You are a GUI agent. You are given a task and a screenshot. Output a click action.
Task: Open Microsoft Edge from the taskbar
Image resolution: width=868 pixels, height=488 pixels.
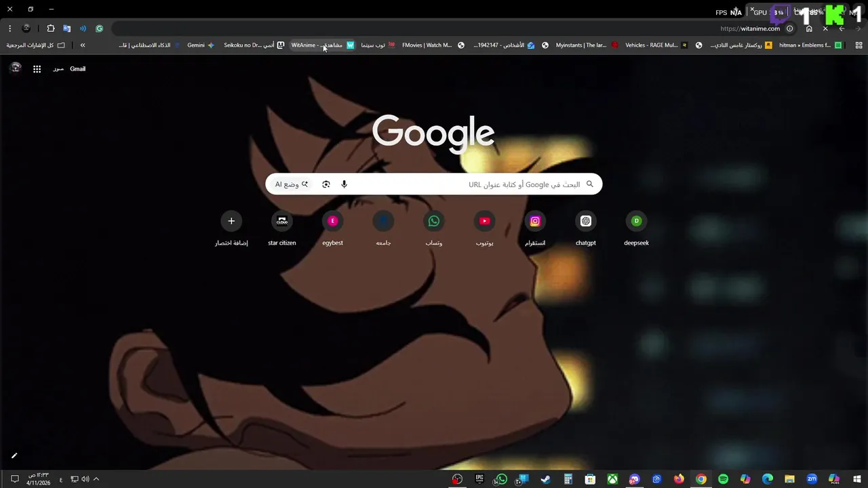coord(768,479)
